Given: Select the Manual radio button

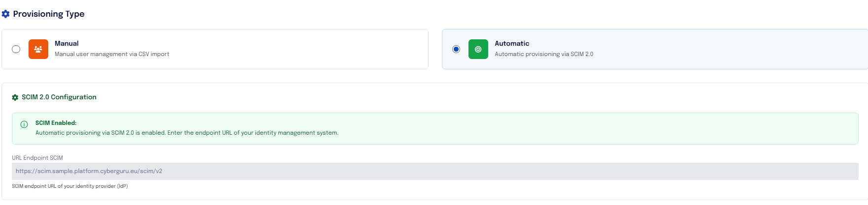Looking at the screenshot, I should tap(16, 49).
